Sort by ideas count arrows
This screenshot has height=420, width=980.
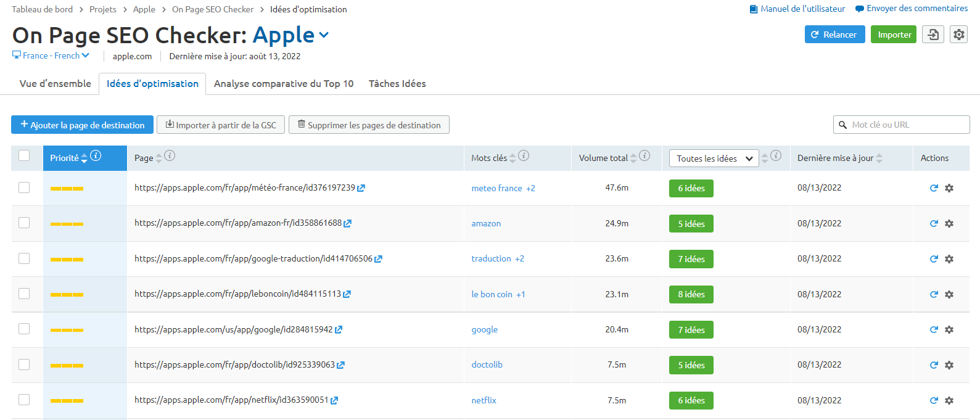click(x=765, y=158)
